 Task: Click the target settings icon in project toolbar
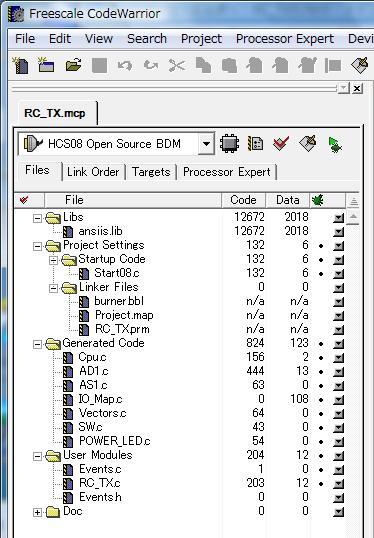[255, 143]
